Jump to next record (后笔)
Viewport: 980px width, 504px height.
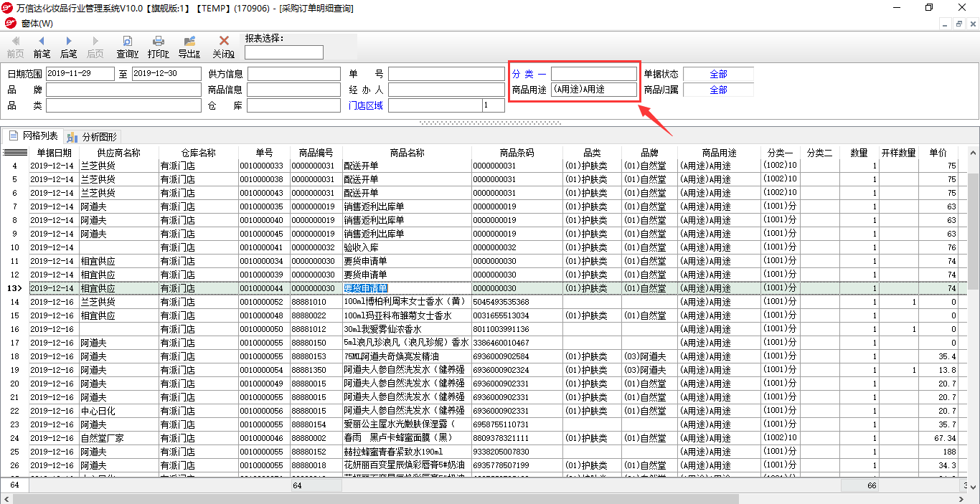pos(68,47)
